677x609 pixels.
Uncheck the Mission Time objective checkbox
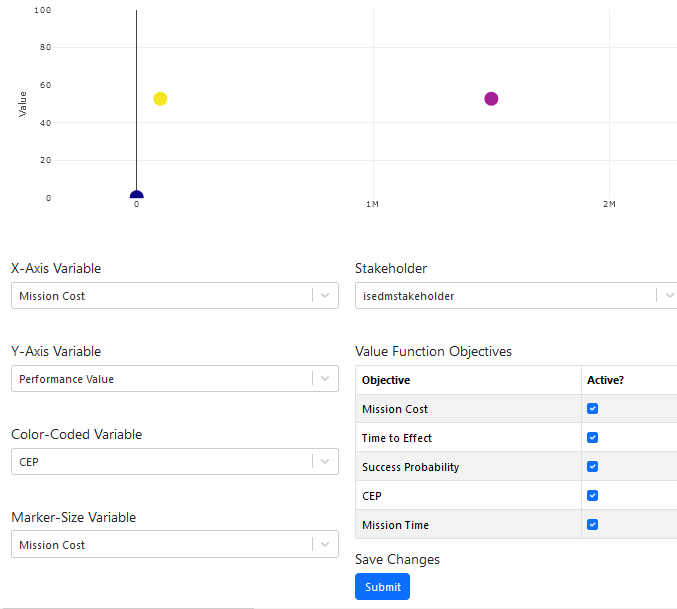(x=592, y=525)
